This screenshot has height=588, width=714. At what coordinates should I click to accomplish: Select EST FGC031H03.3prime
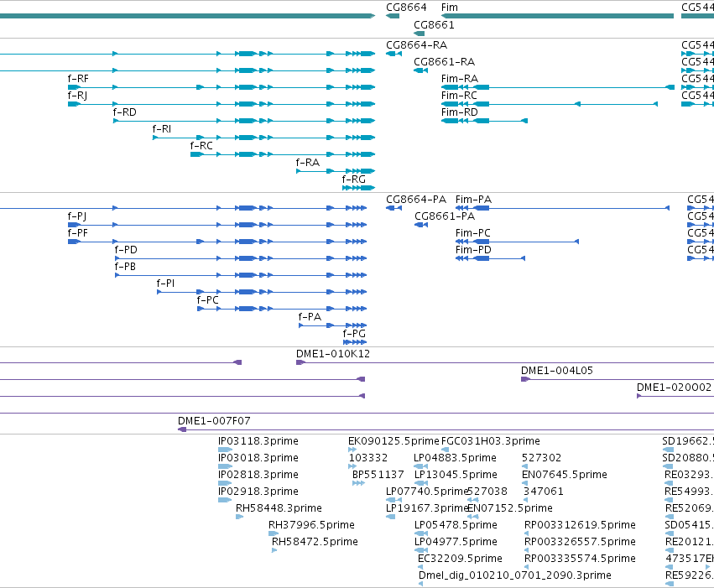tap(445, 450)
